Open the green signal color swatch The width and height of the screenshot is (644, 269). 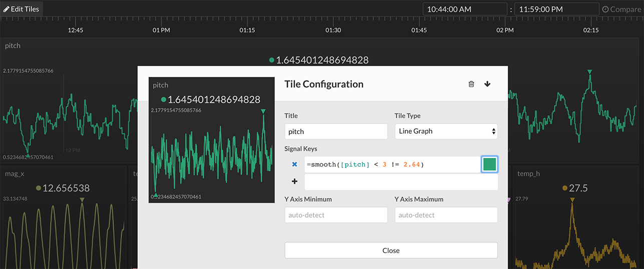[489, 164]
